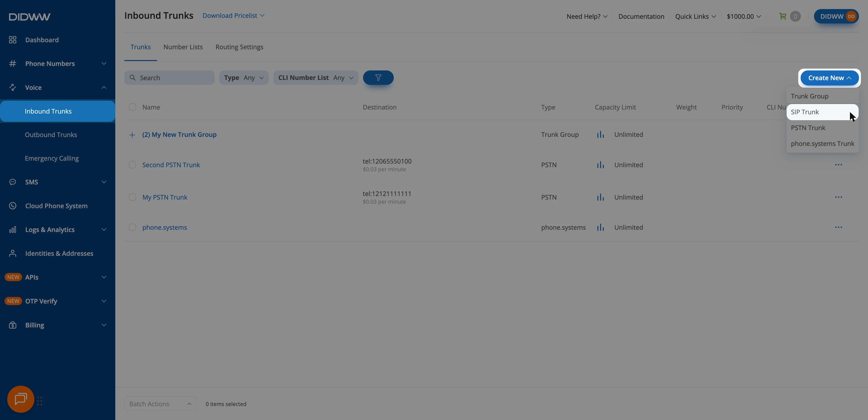Image resolution: width=868 pixels, height=420 pixels.
Task: Check the My PSTN Trunk row checkbox
Action: point(132,197)
